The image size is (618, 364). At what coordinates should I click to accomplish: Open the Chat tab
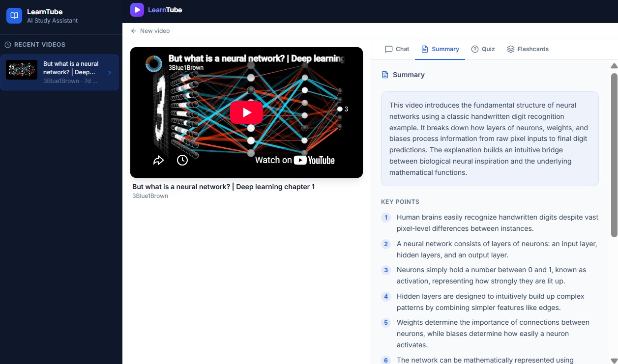(x=397, y=49)
